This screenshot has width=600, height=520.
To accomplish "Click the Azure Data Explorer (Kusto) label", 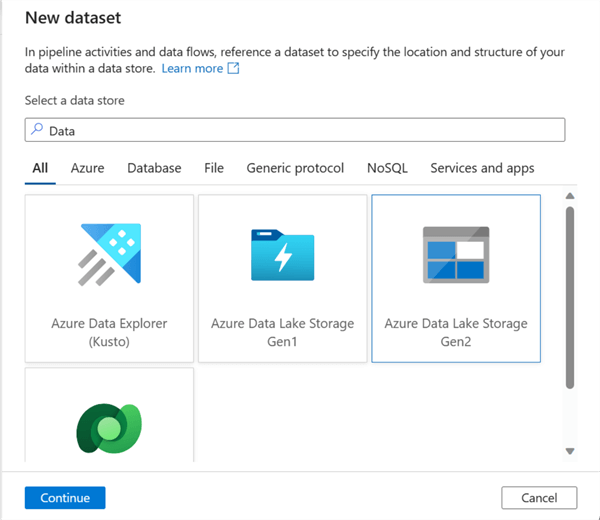I will tap(109, 333).
